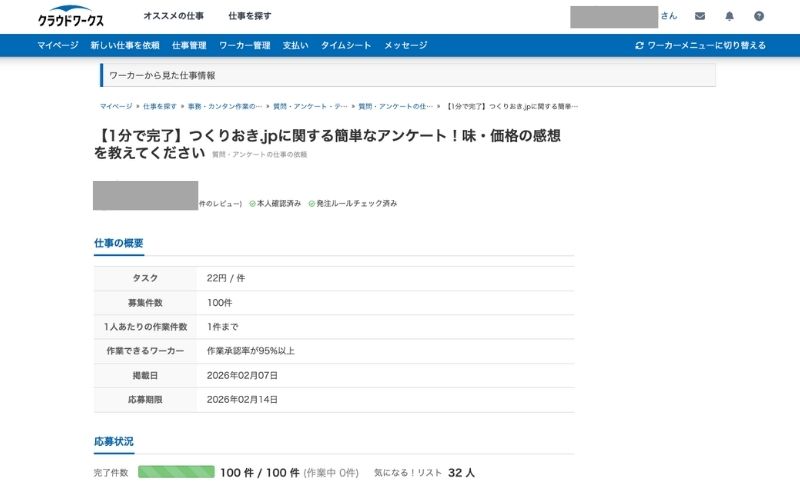Open the mail envelope icon
Screen dimensions: 800x495
[x=700, y=16]
